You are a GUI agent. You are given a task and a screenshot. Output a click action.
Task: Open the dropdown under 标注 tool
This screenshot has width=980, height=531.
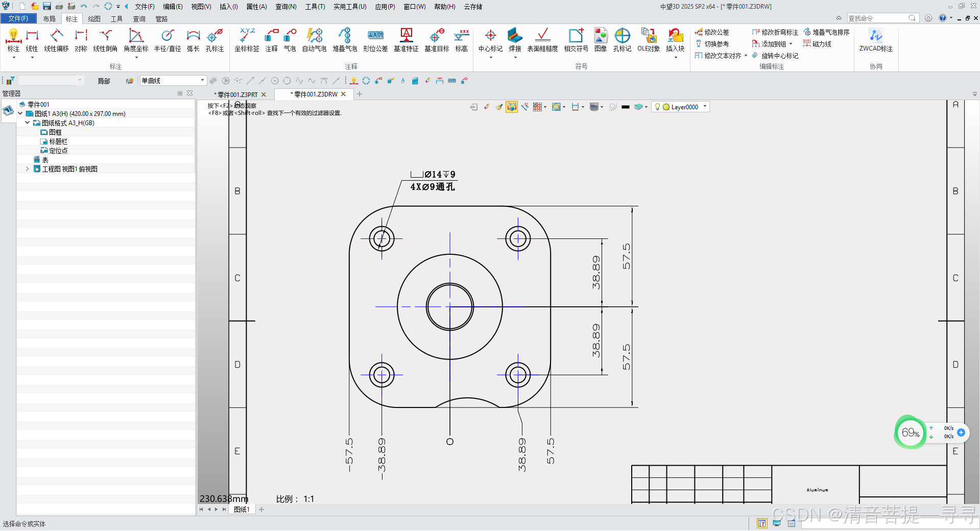14,58
